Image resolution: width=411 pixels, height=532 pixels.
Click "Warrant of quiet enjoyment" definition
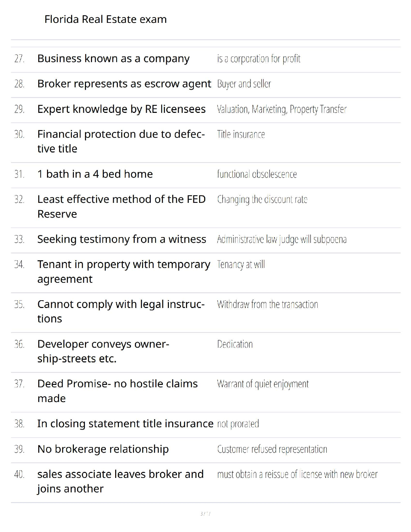point(263,384)
